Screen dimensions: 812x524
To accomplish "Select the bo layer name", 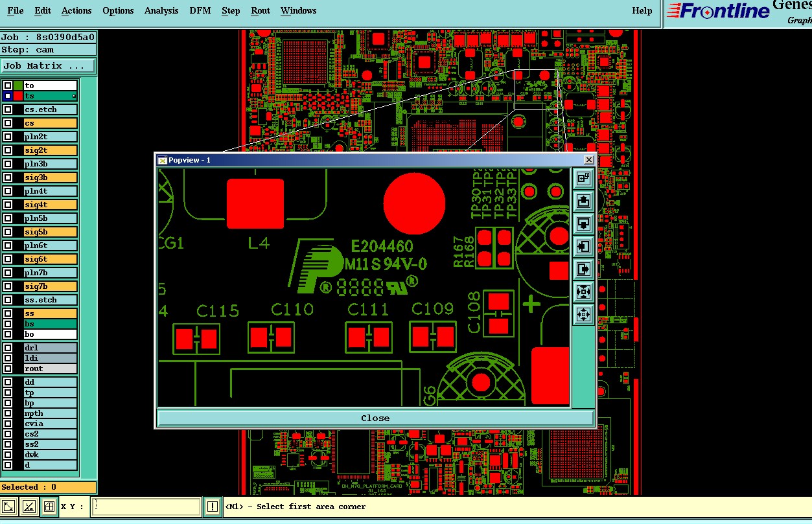I will click(x=51, y=334).
